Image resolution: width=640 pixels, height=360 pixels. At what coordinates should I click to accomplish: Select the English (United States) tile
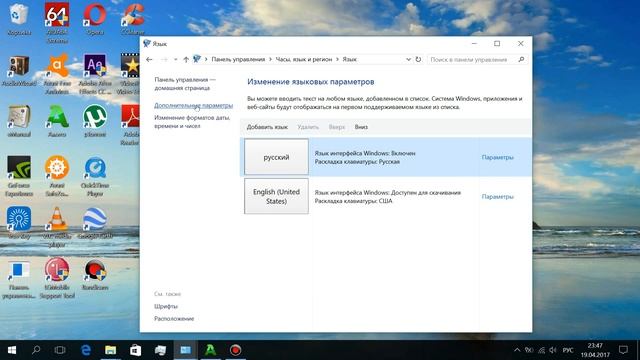pos(276,196)
